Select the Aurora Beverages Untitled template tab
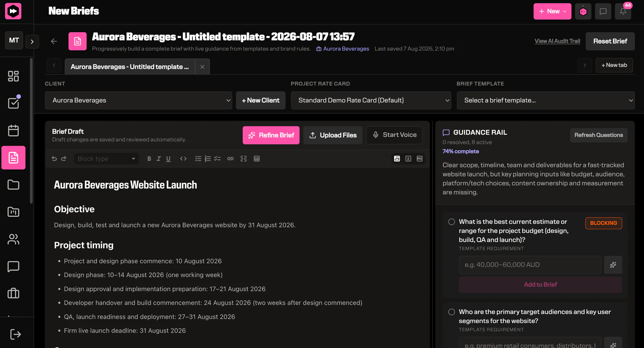 click(x=130, y=67)
